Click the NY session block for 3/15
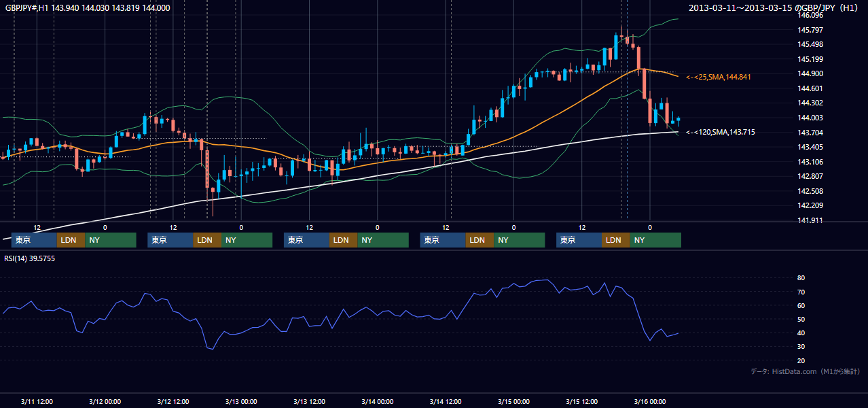Screen dimensions: 868x408 coord(655,240)
